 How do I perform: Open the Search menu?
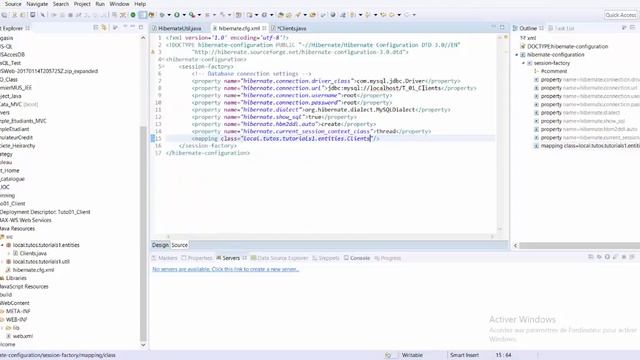point(61,4)
